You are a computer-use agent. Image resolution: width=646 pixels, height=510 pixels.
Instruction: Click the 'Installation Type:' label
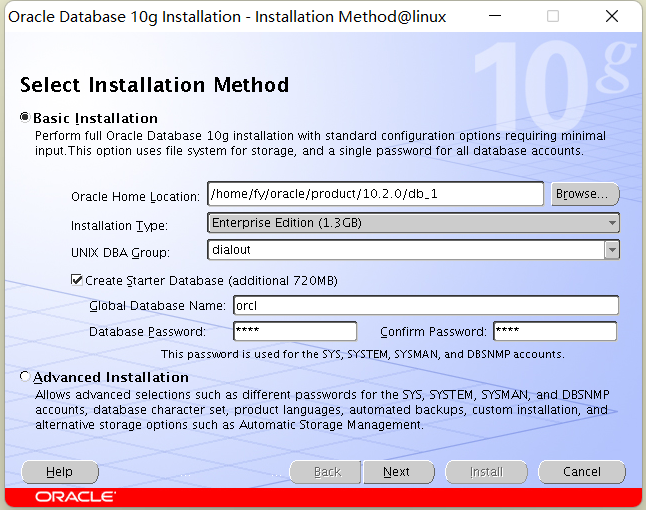[119, 225]
